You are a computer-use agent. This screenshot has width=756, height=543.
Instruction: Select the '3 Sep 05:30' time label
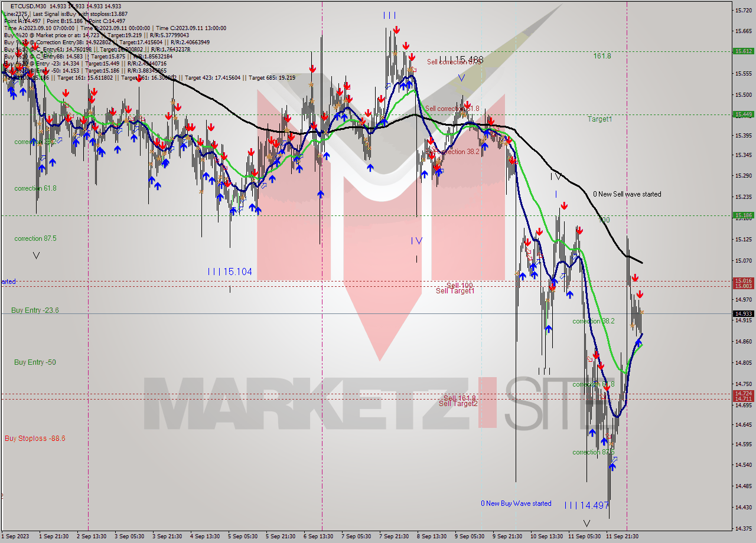(129, 537)
